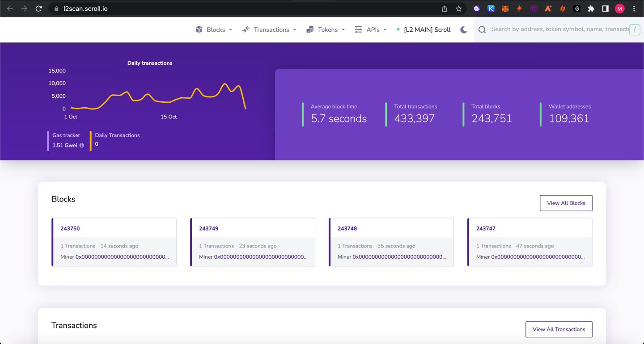Screen dimensions: 644x344
Task: Click the browser forward arrow
Action: (x=24, y=8)
